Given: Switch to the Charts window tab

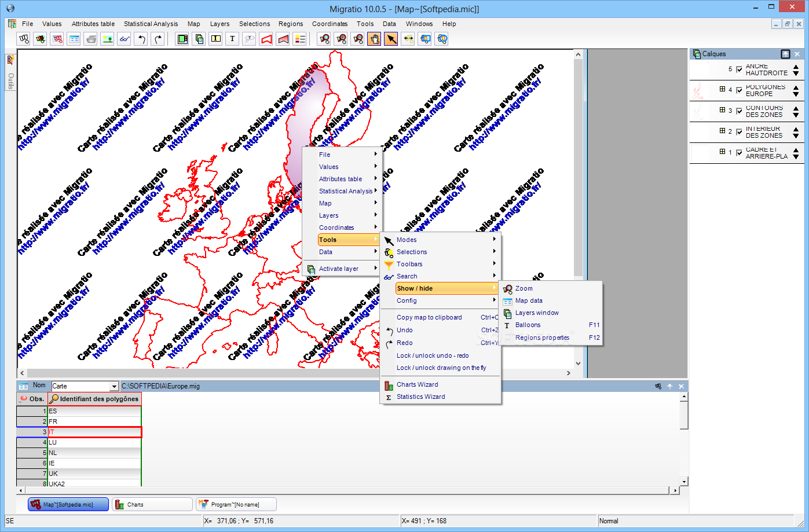Looking at the screenshot, I should 152,505.
